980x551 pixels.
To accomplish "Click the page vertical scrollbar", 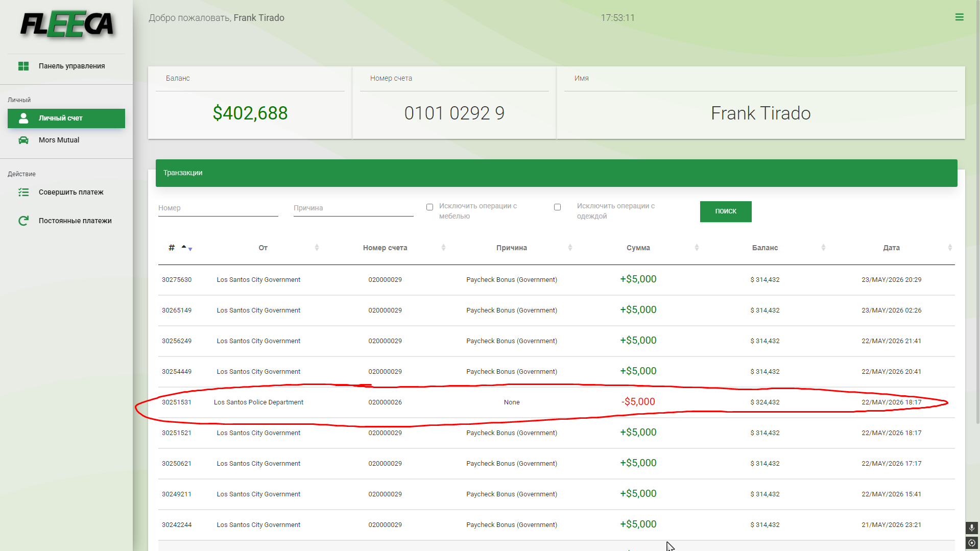I will 977,212.
